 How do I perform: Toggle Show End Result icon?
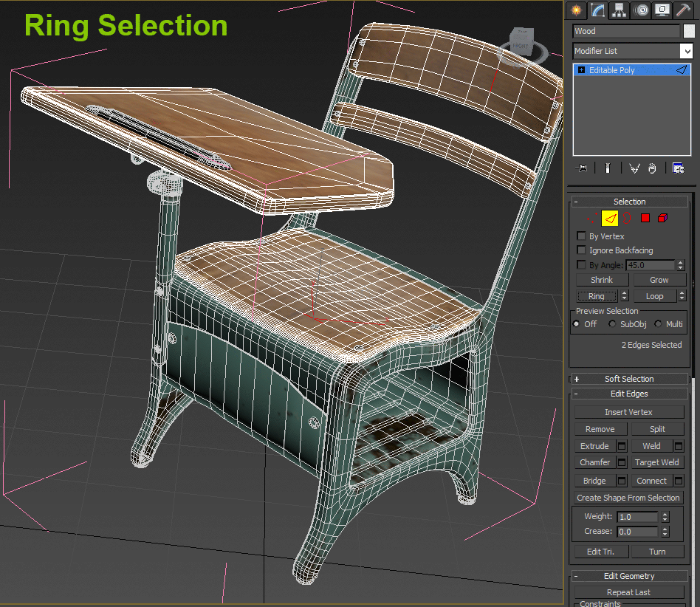[606, 168]
